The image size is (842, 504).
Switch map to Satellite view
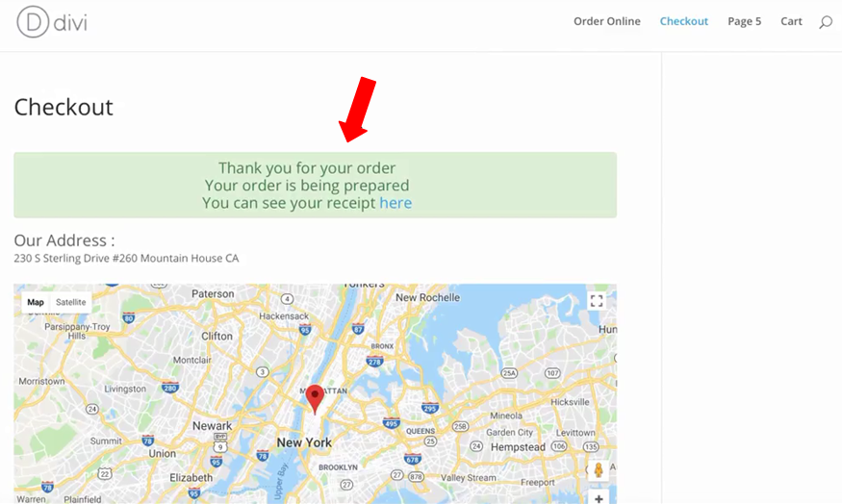71,302
